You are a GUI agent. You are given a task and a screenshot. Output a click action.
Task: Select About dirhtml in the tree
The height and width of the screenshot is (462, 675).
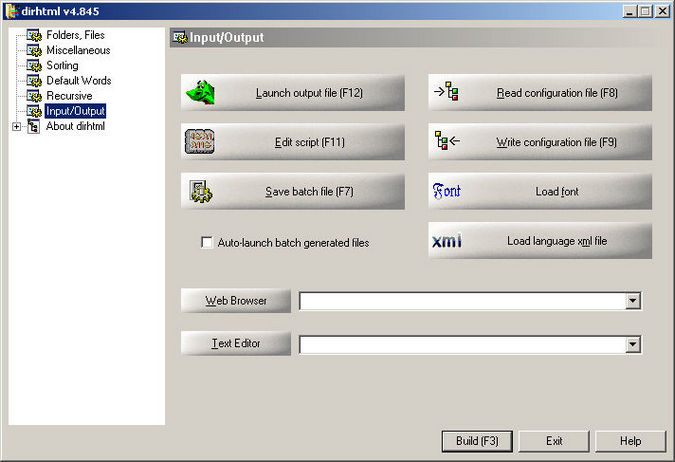coord(75,126)
